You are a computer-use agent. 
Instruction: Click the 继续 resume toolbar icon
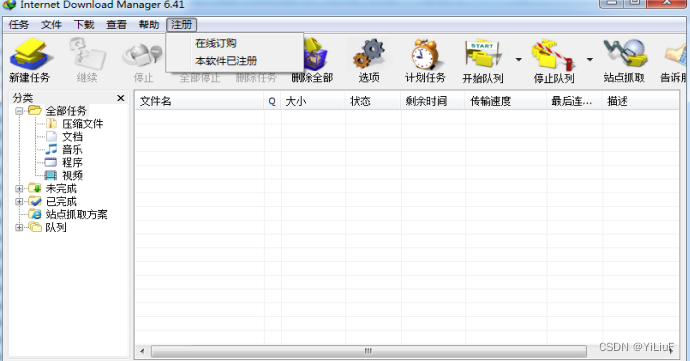tap(87, 54)
